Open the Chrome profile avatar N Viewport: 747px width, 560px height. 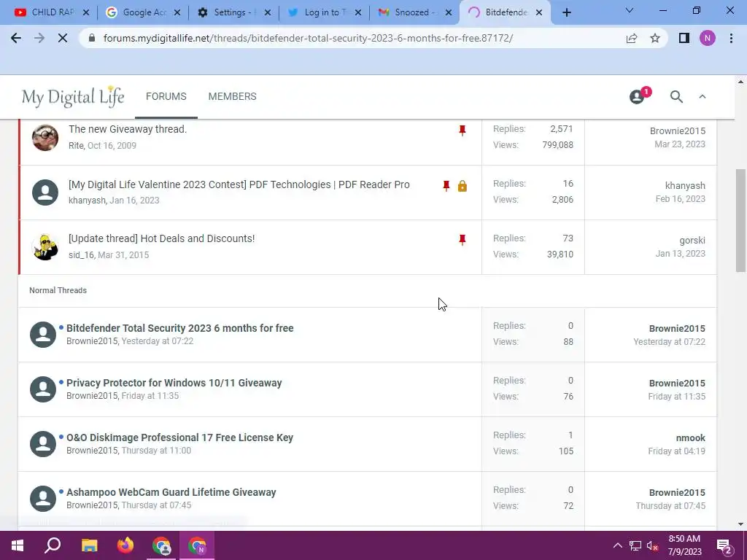pos(708,38)
